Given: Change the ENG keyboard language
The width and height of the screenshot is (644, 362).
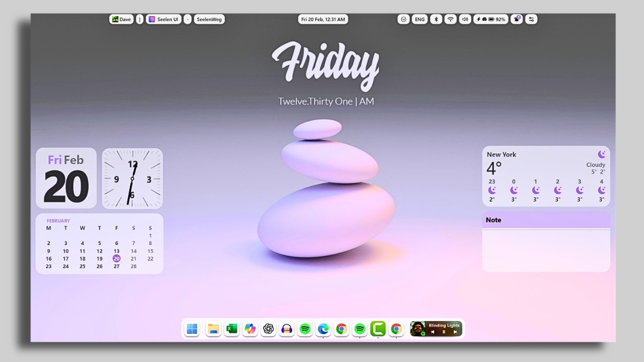Looking at the screenshot, I should pos(420,20).
